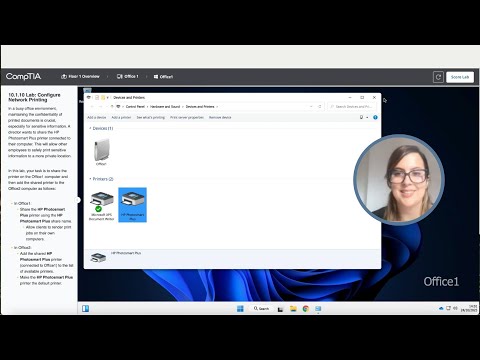The image size is (480, 360).
Task: Focus the Search Devices and Printers field
Action: click(352, 107)
